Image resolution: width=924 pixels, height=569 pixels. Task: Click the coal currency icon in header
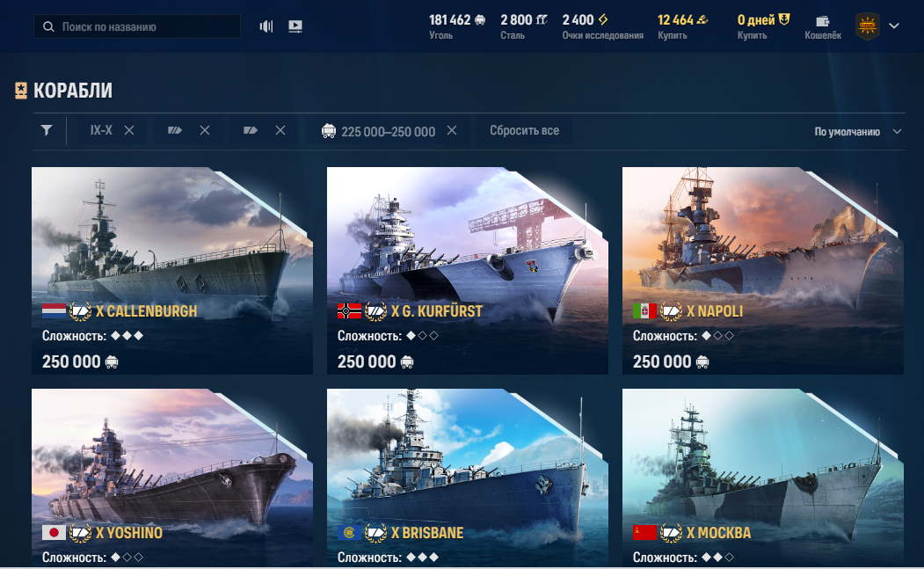click(480, 19)
